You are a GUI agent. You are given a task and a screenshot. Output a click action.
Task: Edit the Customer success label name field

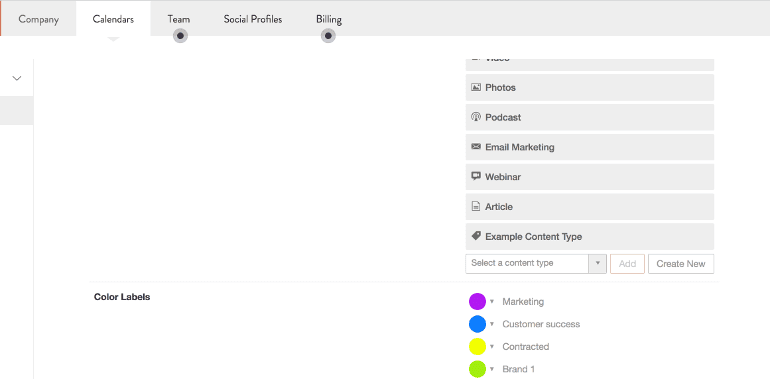click(541, 324)
